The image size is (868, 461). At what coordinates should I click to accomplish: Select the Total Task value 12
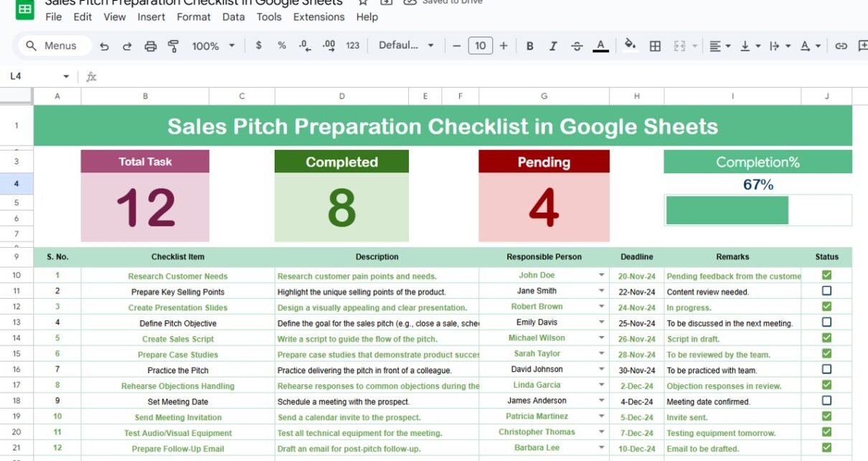point(145,208)
